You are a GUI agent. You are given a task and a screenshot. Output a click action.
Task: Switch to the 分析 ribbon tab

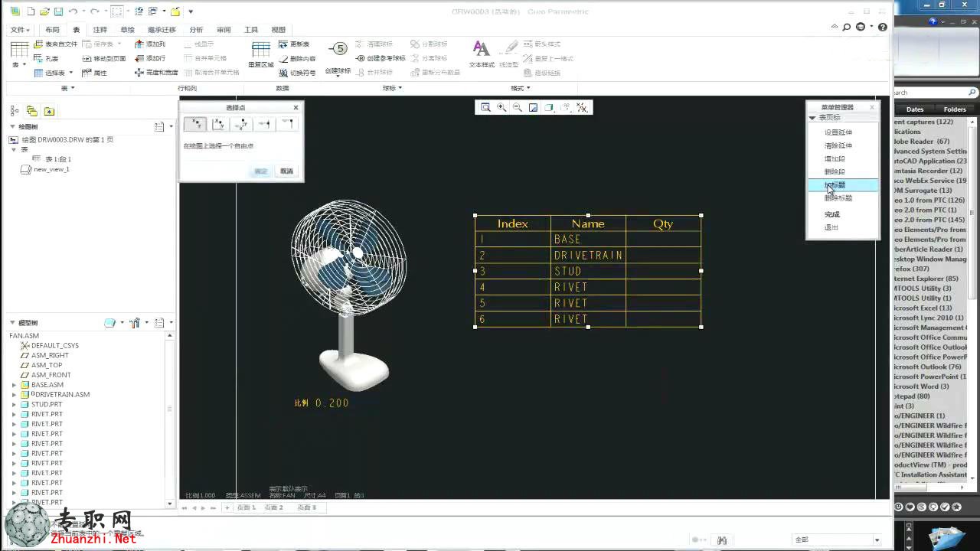click(196, 30)
